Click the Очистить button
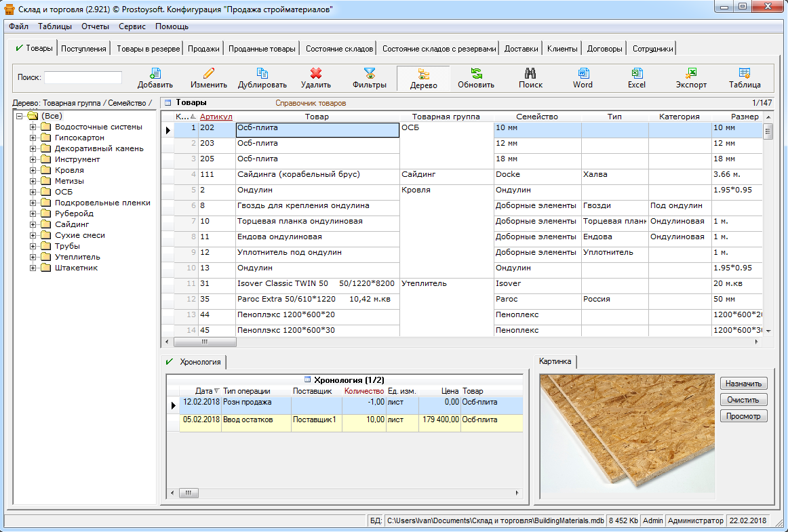This screenshot has width=788, height=532. (743, 400)
